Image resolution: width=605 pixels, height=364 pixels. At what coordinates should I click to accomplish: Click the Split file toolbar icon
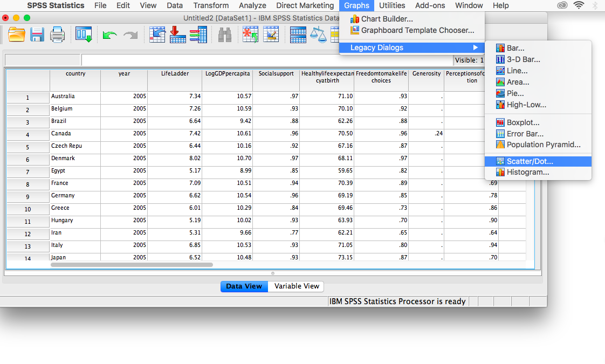(298, 35)
